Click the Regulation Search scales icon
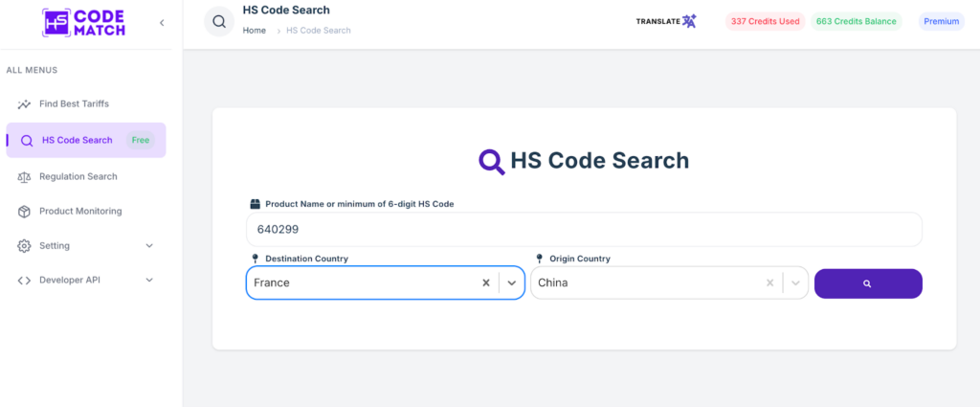 [24, 176]
